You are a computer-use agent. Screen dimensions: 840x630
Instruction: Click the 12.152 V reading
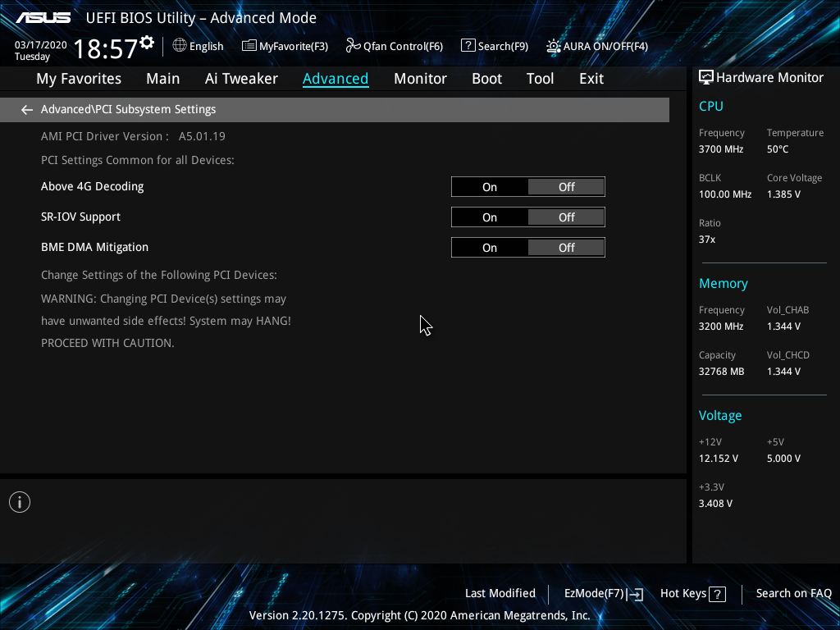(x=718, y=459)
